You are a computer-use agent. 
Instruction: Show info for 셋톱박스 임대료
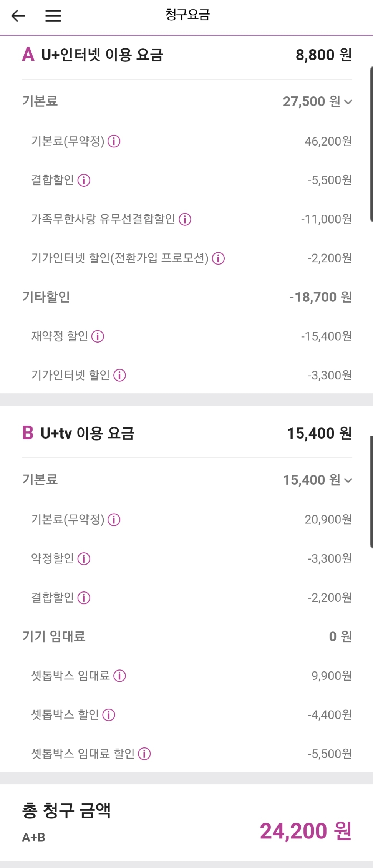120,676
